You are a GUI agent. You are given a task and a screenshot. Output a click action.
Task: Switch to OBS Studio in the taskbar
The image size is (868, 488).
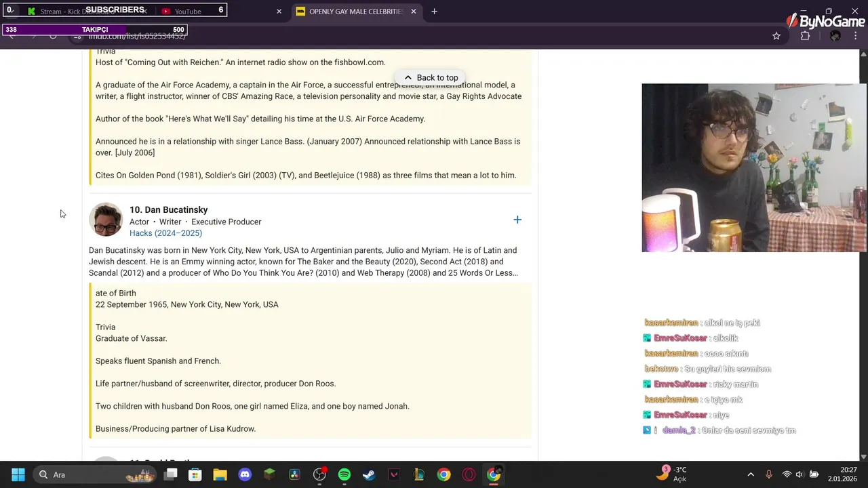tap(319, 474)
